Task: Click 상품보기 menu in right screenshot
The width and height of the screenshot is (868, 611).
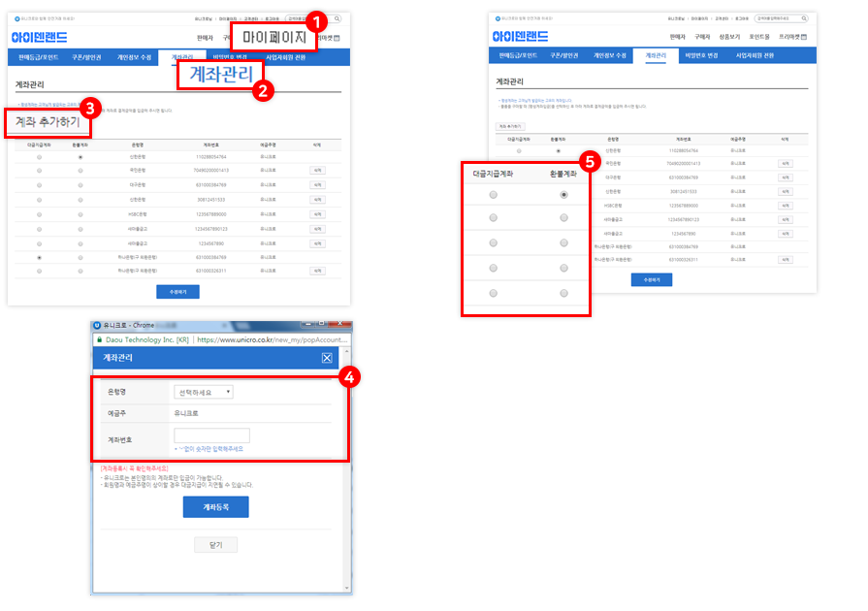Action: coord(729,37)
